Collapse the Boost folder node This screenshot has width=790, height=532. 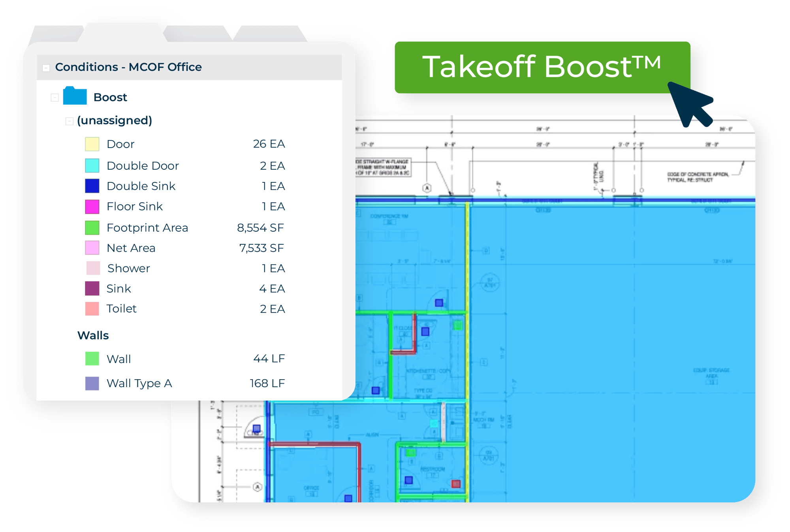tap(55, 97)
